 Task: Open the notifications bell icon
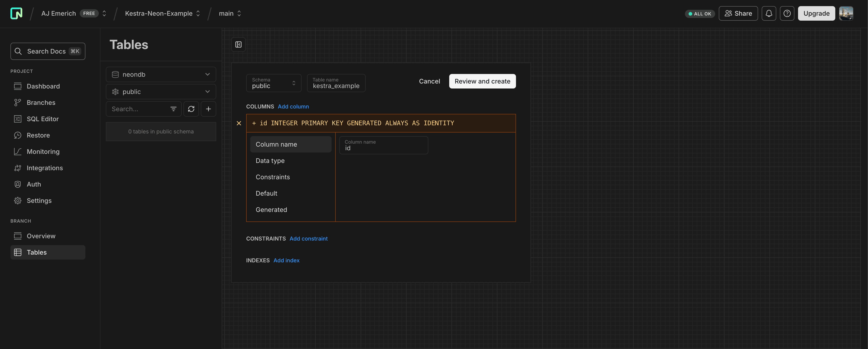click(x=769, y=13)
